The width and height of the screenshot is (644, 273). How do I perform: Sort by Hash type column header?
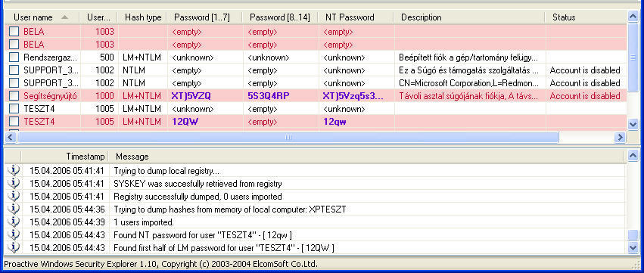(x=142, y=17)
